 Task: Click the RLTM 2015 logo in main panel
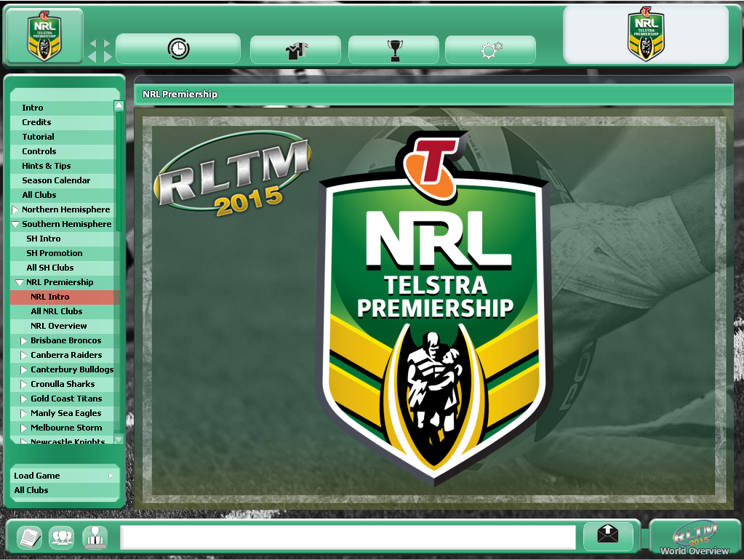click(233, 175)
